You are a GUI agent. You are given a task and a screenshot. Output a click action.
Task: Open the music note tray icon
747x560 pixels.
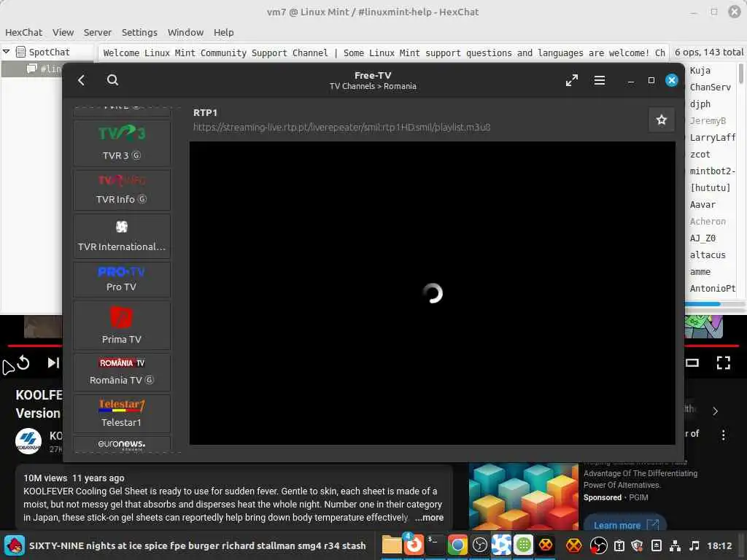click(x=694, y=545)
